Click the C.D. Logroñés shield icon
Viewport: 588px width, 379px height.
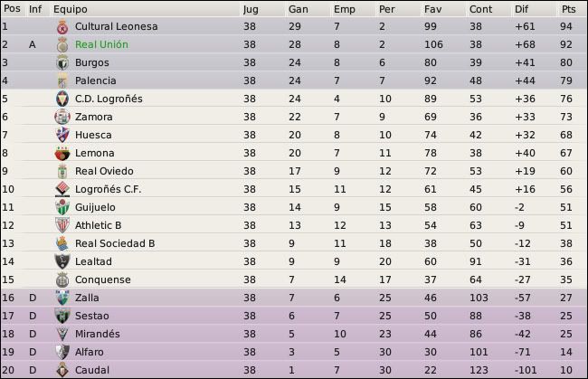(62, 99)
